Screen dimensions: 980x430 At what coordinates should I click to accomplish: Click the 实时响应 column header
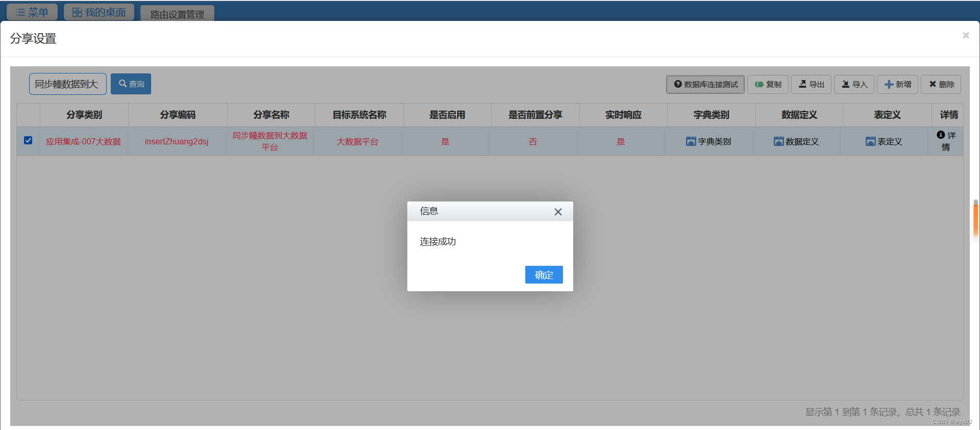click(623, 115)
